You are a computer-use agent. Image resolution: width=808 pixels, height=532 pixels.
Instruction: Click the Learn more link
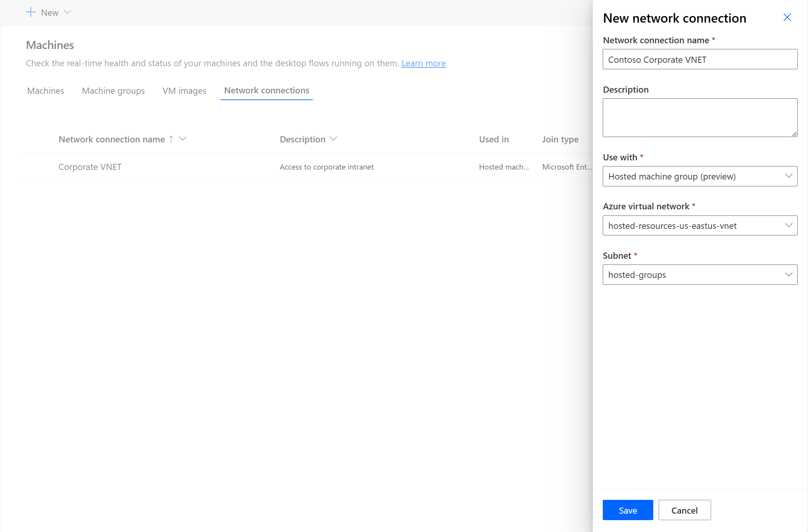click(424, 62)
